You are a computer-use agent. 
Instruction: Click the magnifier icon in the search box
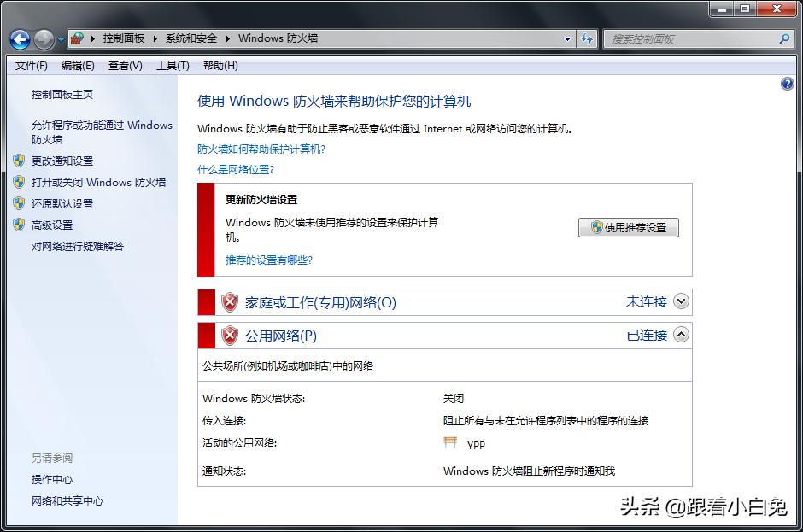coord(783,38)
